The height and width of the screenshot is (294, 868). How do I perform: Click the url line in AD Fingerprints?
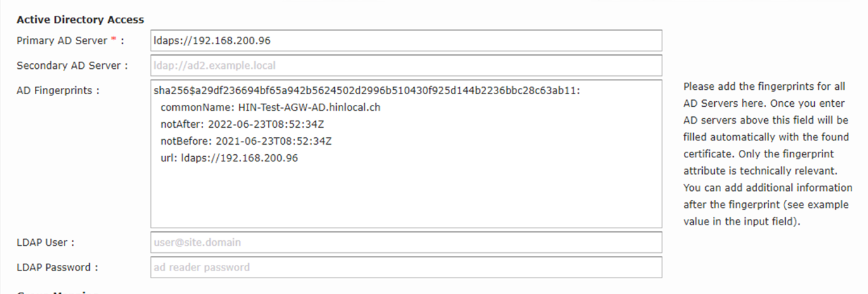229,157
